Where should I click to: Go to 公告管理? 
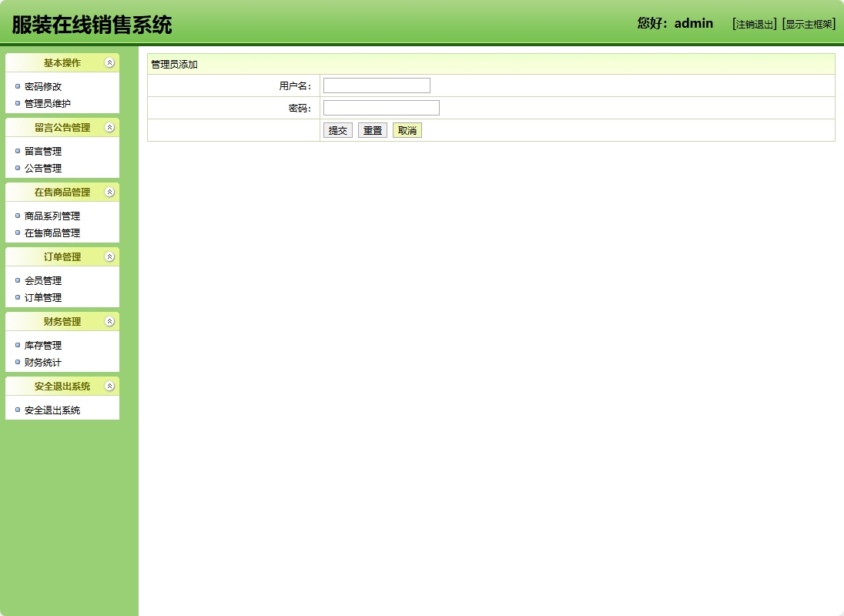[43, 169]
